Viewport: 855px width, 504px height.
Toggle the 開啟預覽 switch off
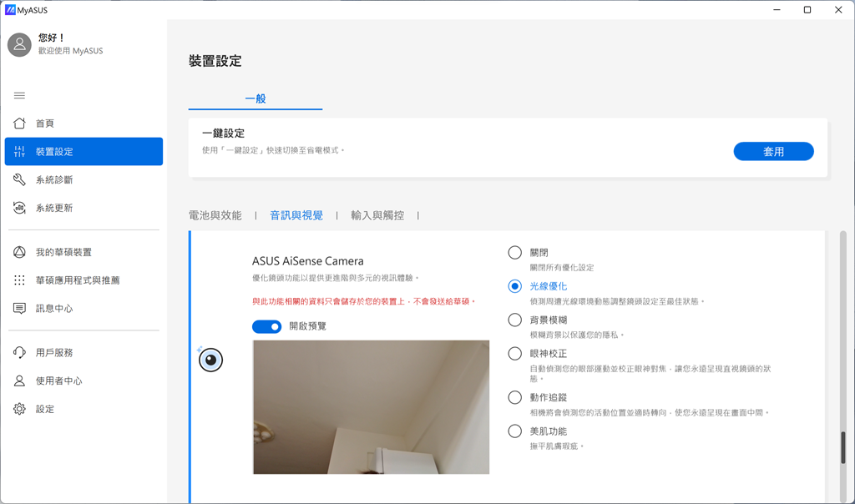coord(266,326)
